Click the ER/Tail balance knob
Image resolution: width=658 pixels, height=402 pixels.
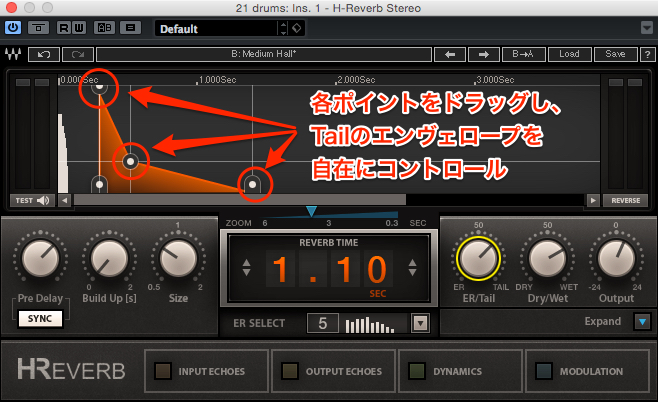click(478, 258)
